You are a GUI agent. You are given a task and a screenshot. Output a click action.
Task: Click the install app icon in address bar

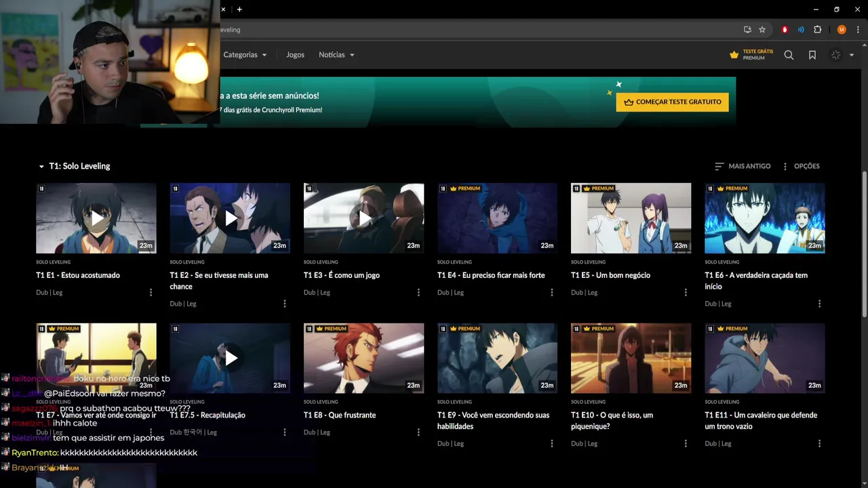747,30
